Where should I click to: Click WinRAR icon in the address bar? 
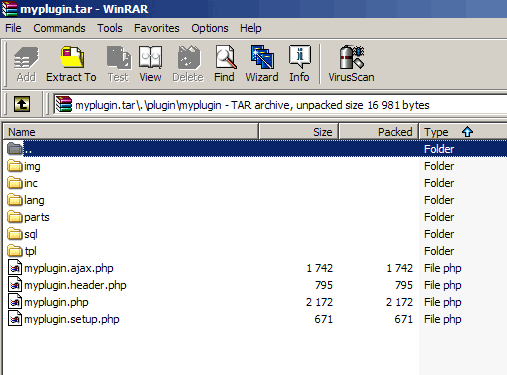click(64, 104)
